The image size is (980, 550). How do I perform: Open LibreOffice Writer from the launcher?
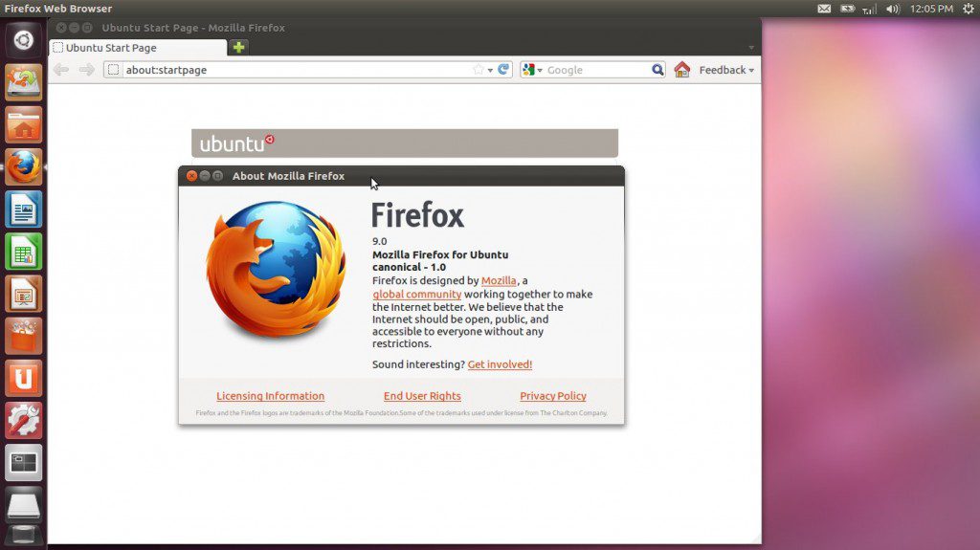click(24, 209)
